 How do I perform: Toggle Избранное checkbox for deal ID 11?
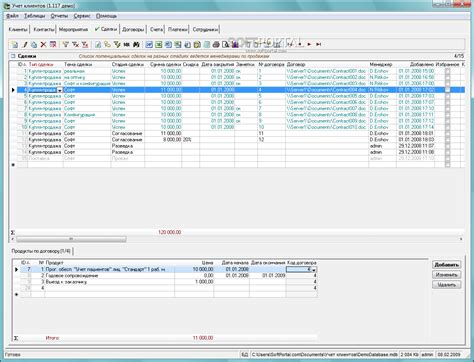pyautogui.click(x=447, y=133)
